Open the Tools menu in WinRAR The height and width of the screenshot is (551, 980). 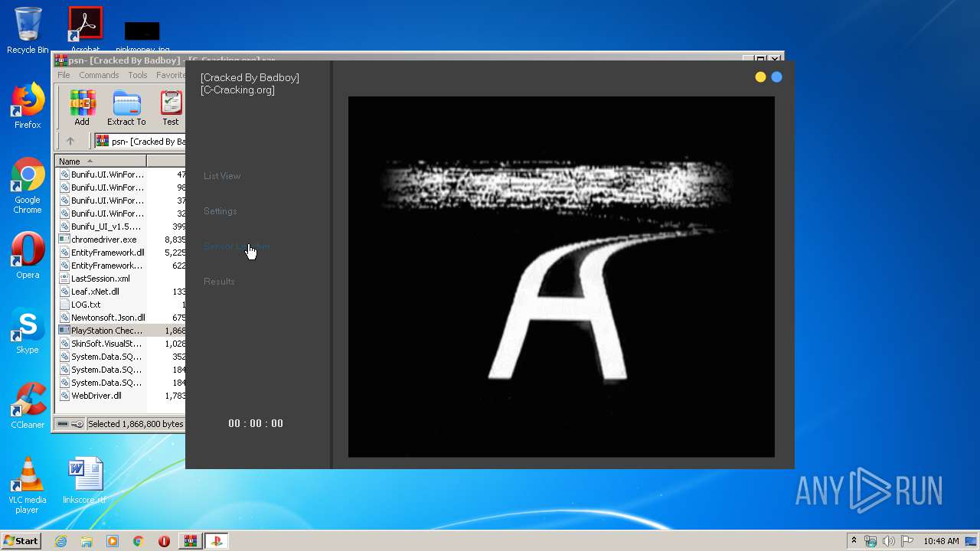point(138,75)
